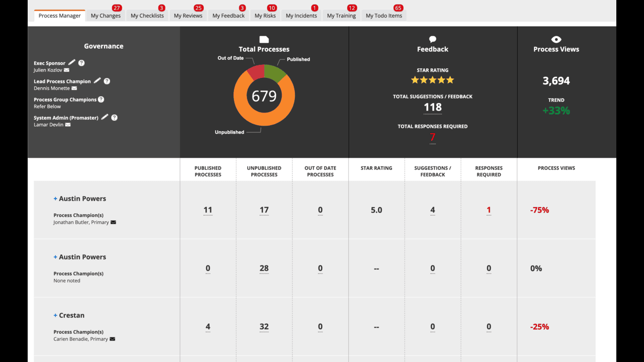
Task: Click the Responses Required column header
Action: pyautogui.click(x=489, y=171)
